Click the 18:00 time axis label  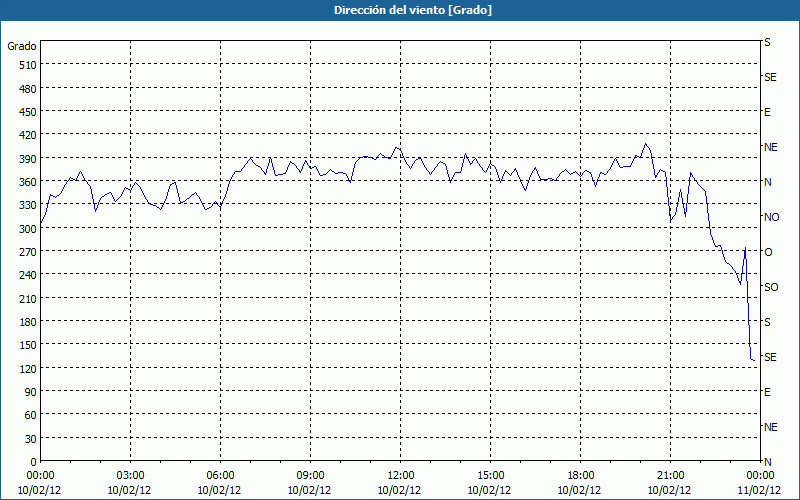click(x=580, y=476)
